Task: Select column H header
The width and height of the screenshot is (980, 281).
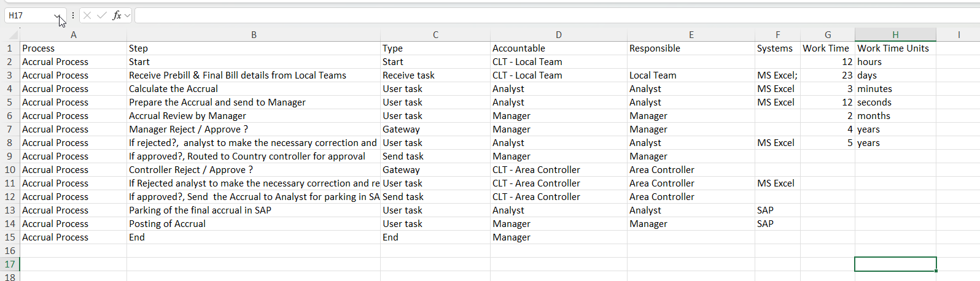Action: 895,35
